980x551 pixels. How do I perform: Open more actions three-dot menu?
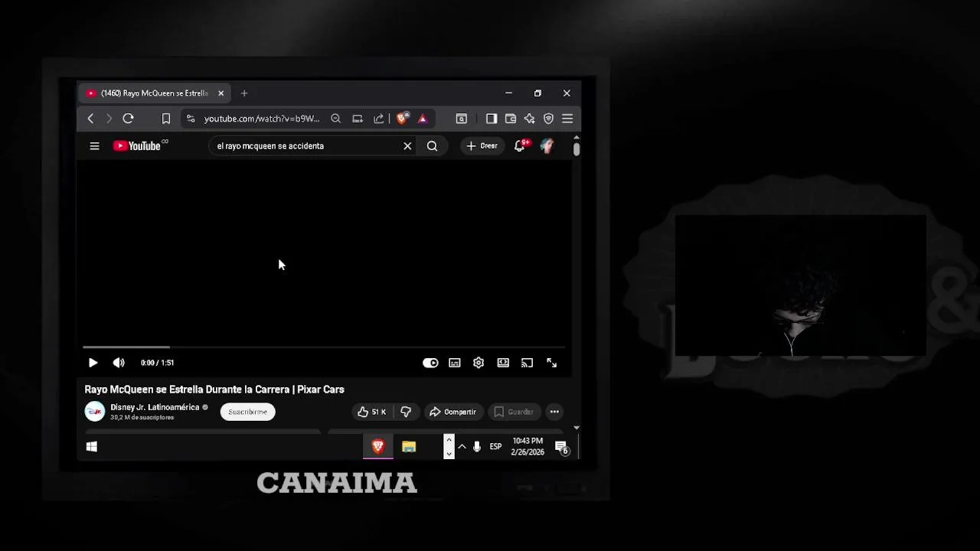554,412
